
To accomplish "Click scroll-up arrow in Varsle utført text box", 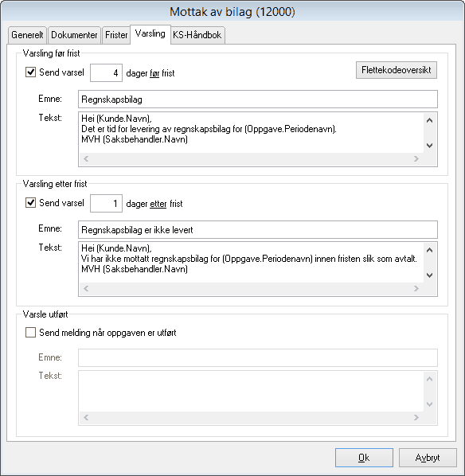I will click(x=429, y=379).
